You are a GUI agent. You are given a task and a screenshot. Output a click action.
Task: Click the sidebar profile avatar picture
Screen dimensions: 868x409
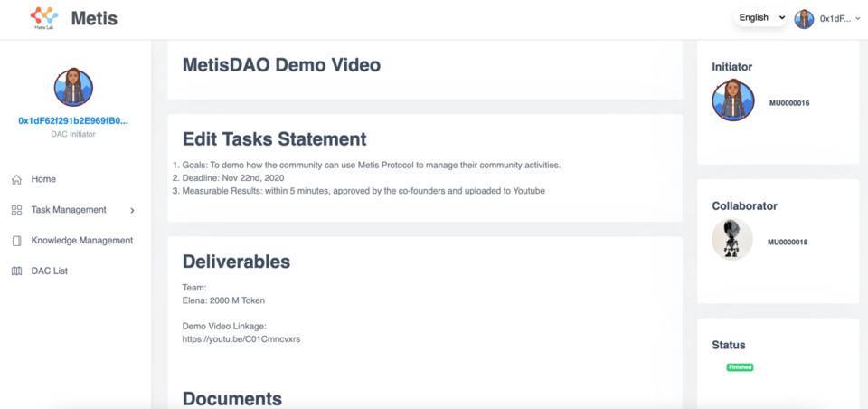coord(73,87)
